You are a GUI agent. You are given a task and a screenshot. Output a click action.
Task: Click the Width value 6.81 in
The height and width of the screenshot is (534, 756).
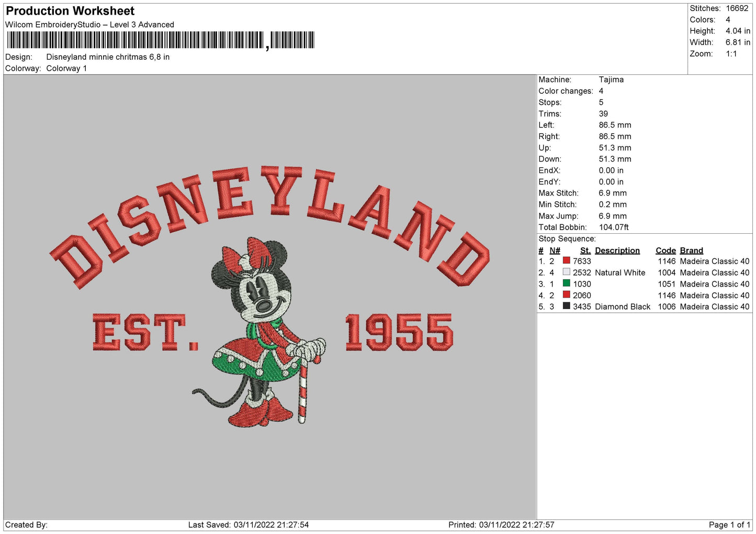point(738,42)
